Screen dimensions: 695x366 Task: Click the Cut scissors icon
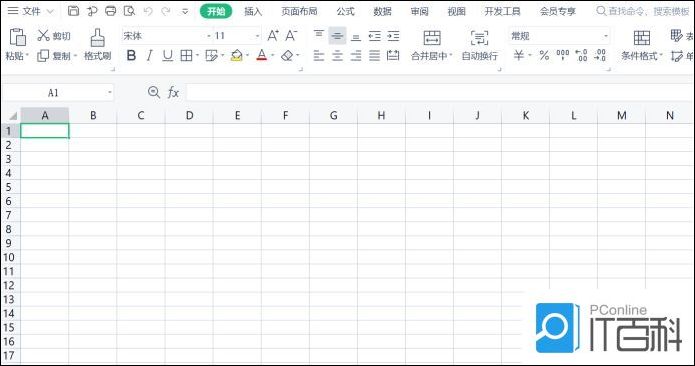tap(43, 35)
